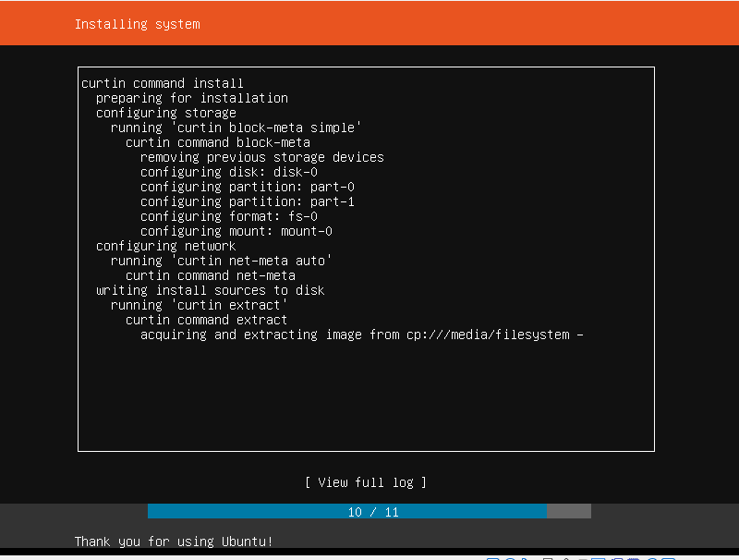The width and height of the screenshot is (739, 560).
Task: Select the line "running 'curtin extract'"
Action: [199, 305]
